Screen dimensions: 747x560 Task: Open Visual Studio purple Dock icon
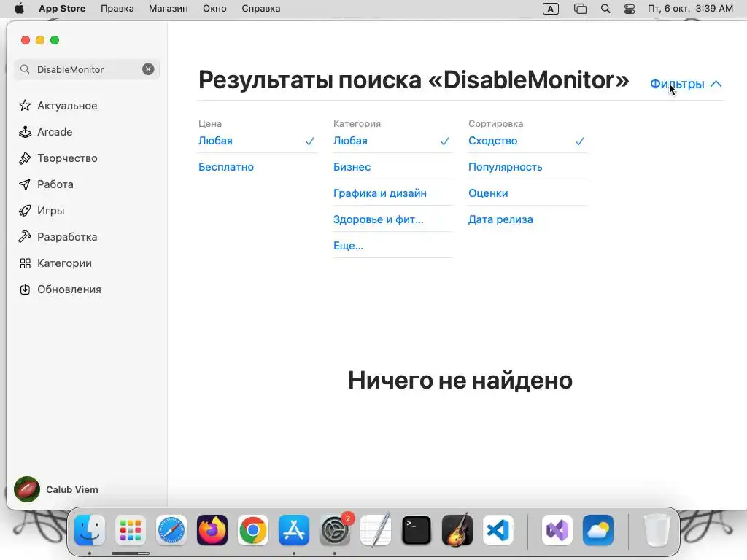pos(557,530)
